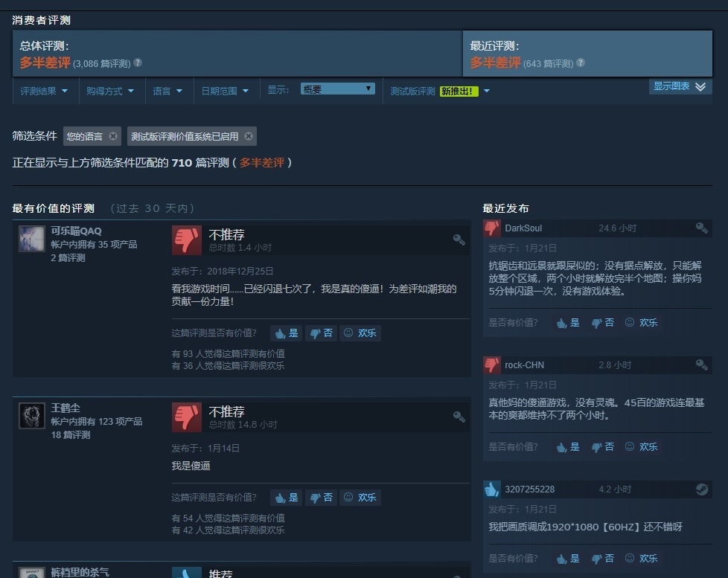Expand 显示图表 chart section
This screenshot has height=578, width=728.
(x=680, y=87)
